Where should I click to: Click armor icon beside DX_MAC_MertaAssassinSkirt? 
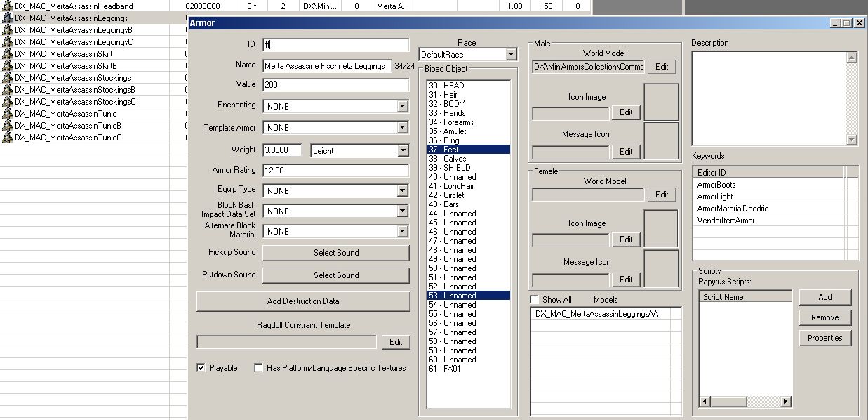(x=8, y=54)
